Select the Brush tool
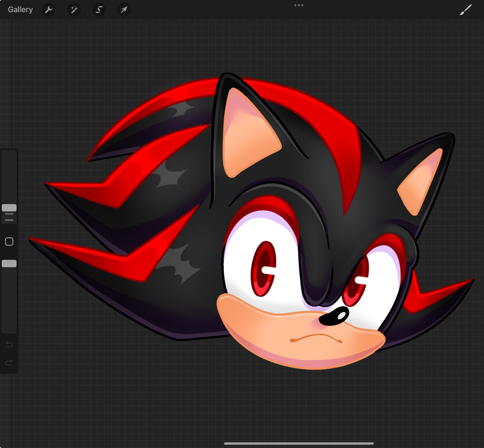Screen dimensions: 484x448 (466, 10)
